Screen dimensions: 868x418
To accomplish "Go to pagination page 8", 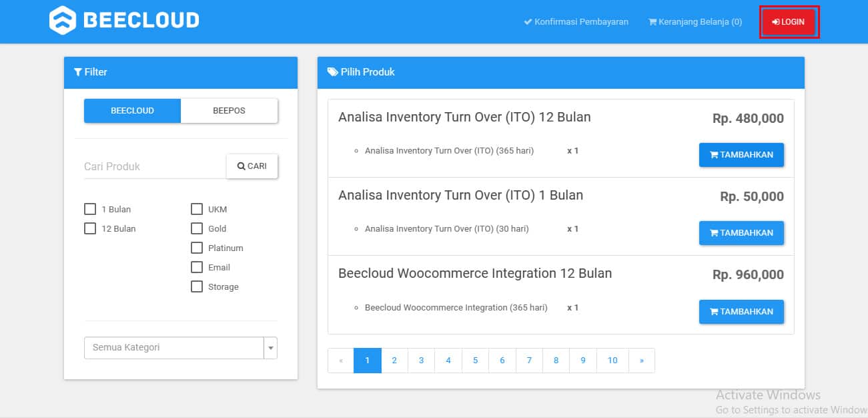I will (x=556, y=361).
